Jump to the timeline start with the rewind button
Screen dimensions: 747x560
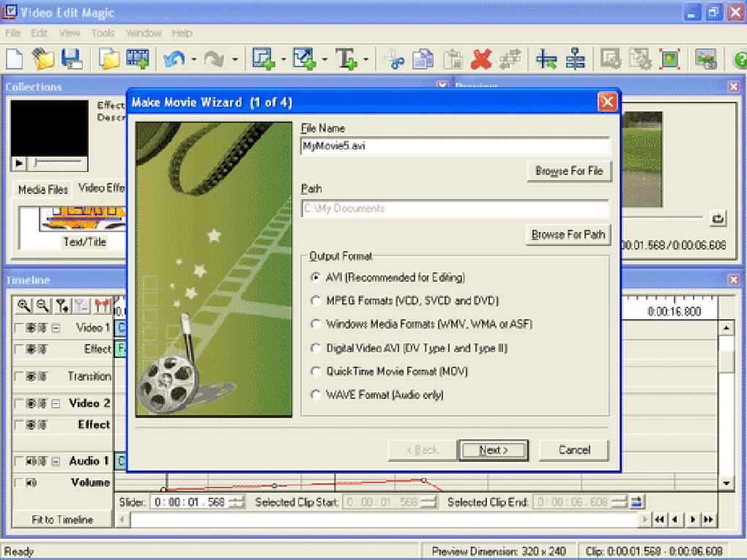659,519
